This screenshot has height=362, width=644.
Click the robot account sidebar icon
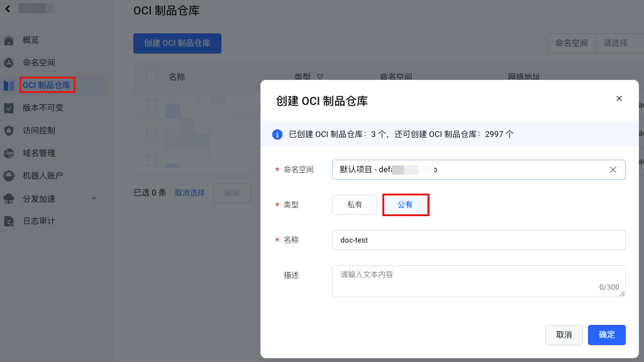coord(9,176)
